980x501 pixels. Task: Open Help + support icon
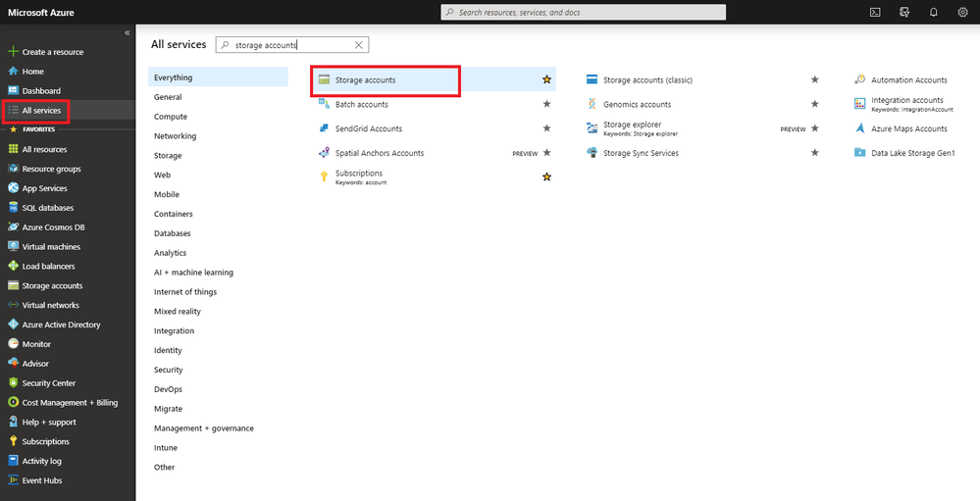(x=13, y=422)
